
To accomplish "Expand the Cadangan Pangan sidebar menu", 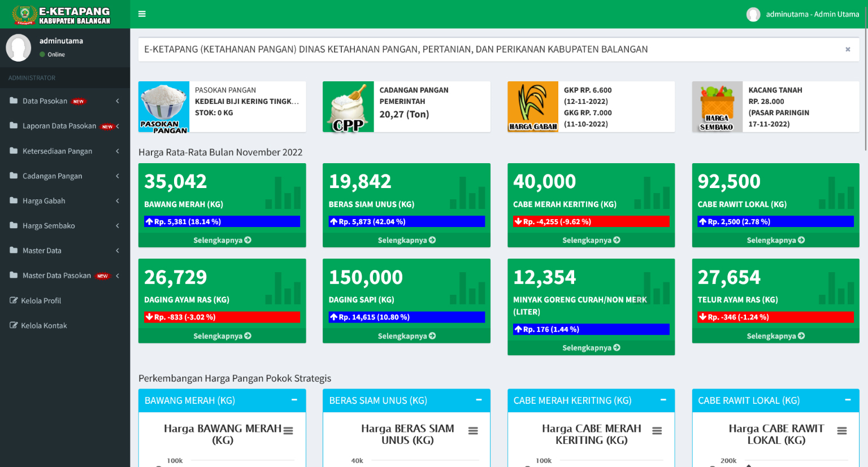I will coord(64,176).
